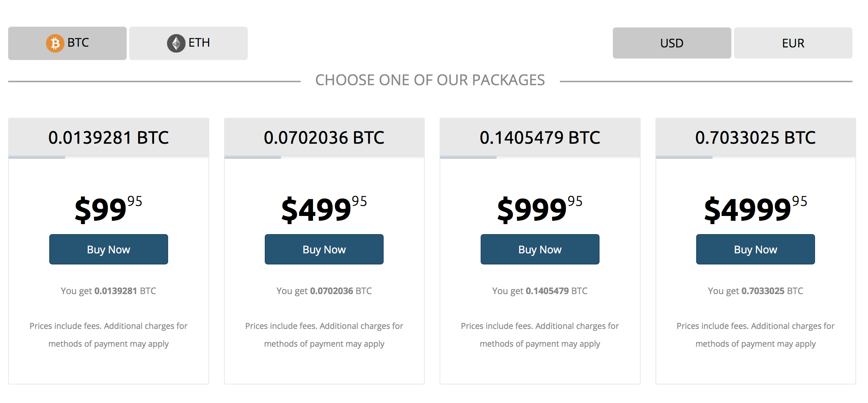The height and width of the screenshot is (403, 868).
Task: Click 'You get 0.0702036 BTC' text
Action: [324, 291]
